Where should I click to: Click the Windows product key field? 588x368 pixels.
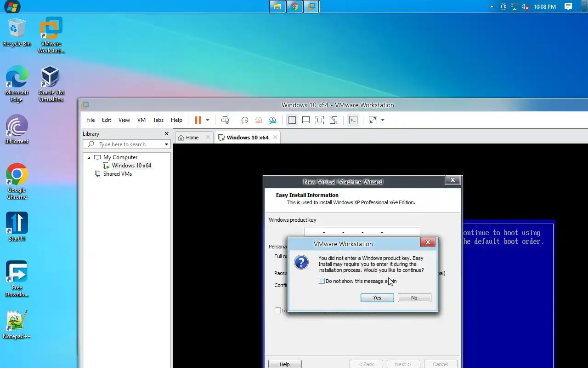pos(362,232)
